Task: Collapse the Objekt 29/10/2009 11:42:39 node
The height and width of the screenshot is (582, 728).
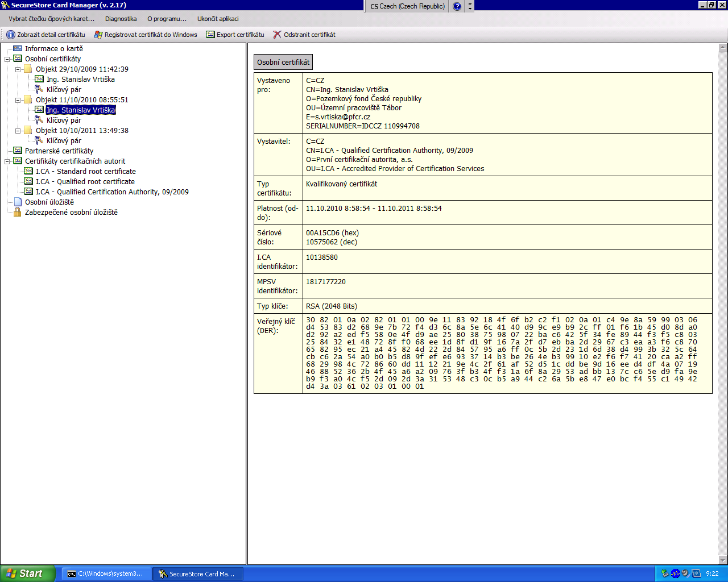Action: (18, 69)
